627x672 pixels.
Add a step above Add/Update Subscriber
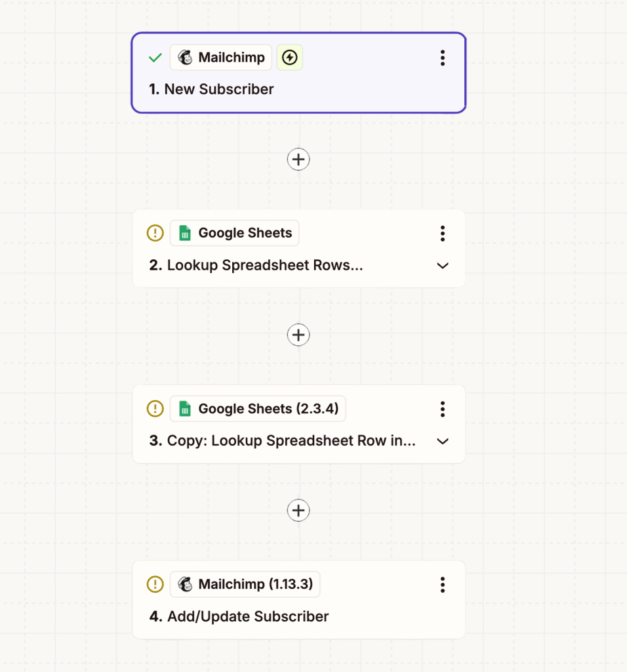coord(298,511)
